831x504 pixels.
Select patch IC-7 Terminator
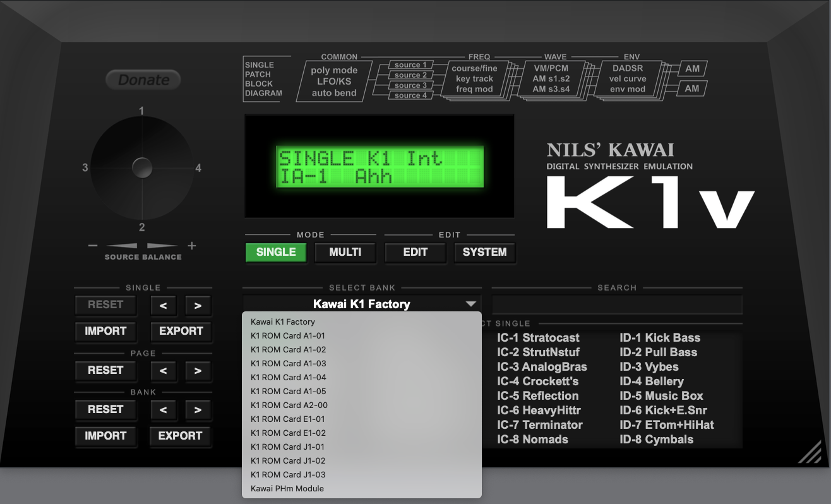[x=540, y=425]
